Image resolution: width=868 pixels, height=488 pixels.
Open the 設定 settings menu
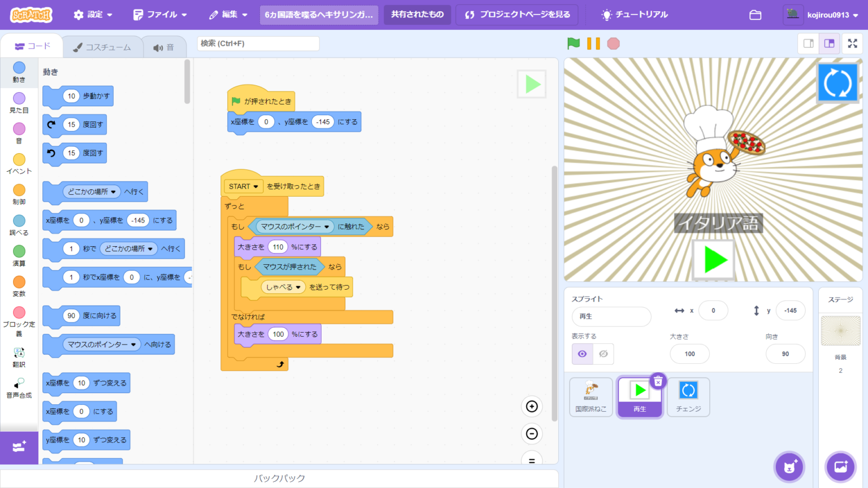click(93, 15)
